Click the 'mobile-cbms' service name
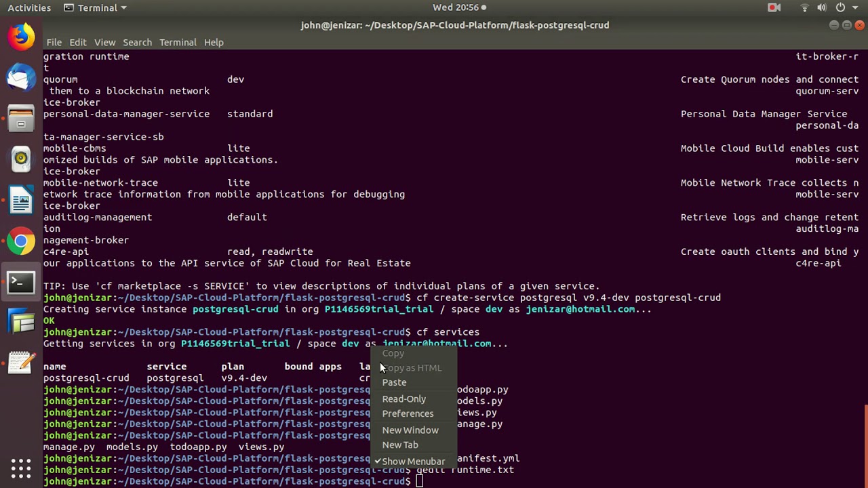 (x=75, y=148)
